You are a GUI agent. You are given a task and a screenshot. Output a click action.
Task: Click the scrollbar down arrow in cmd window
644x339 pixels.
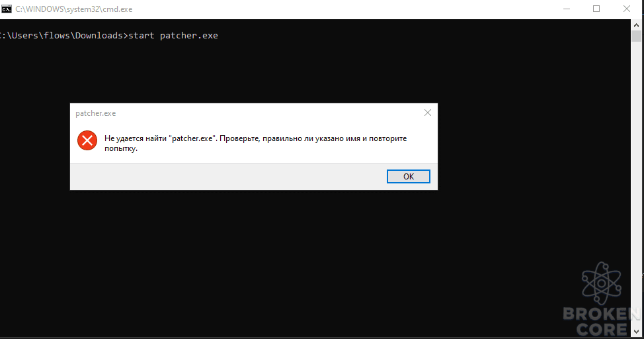(636, 331)
